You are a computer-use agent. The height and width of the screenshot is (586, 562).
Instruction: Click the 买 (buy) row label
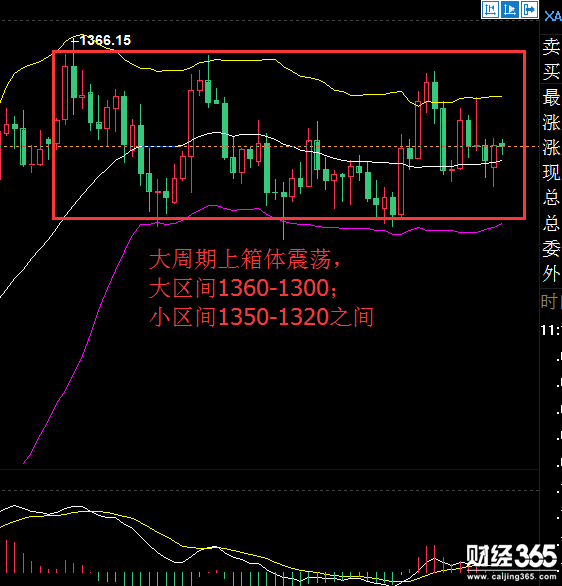tap(551, 72)
